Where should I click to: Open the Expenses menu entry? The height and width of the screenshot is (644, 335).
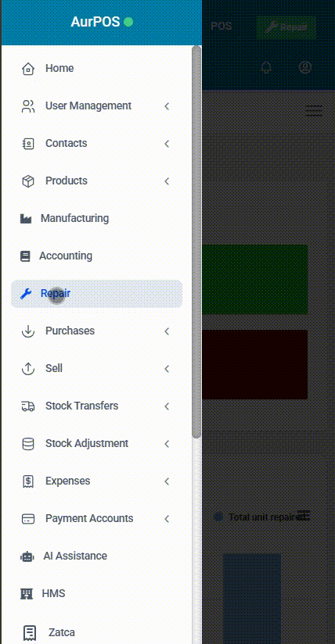96,481
